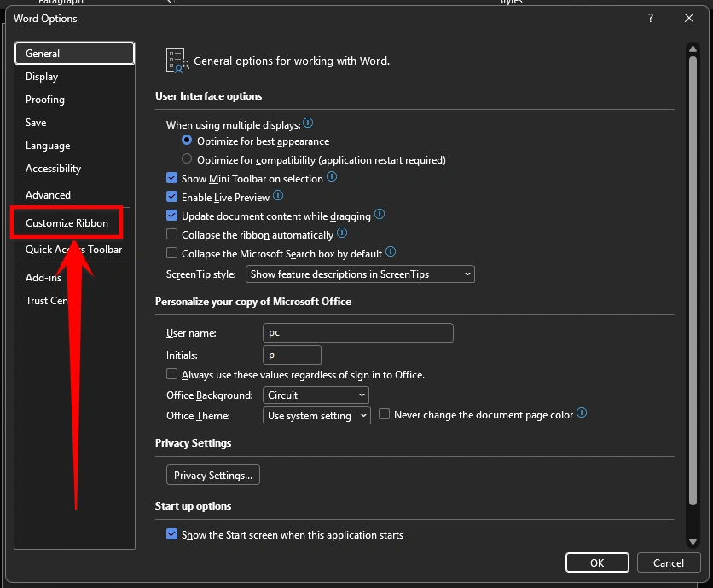Click the scrollbar up arrow
Screen dimensions: 713x588
(693, 49)
